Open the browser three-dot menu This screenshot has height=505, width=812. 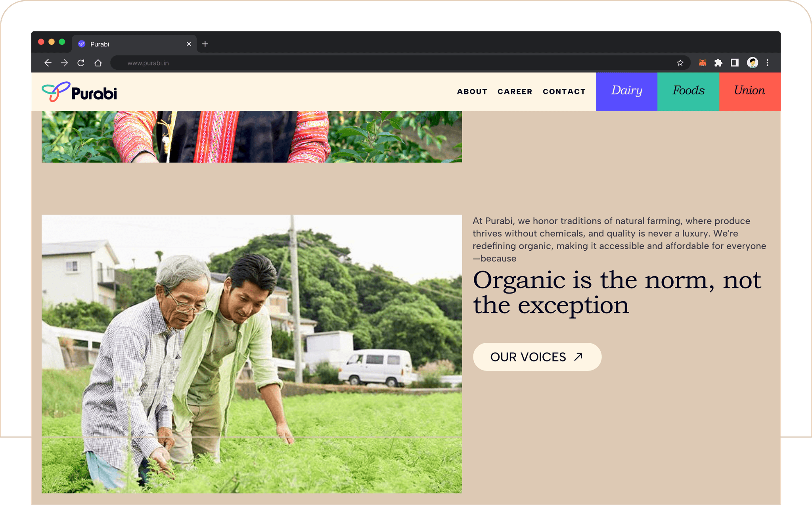pyautogui.click(x=768, y=63)
